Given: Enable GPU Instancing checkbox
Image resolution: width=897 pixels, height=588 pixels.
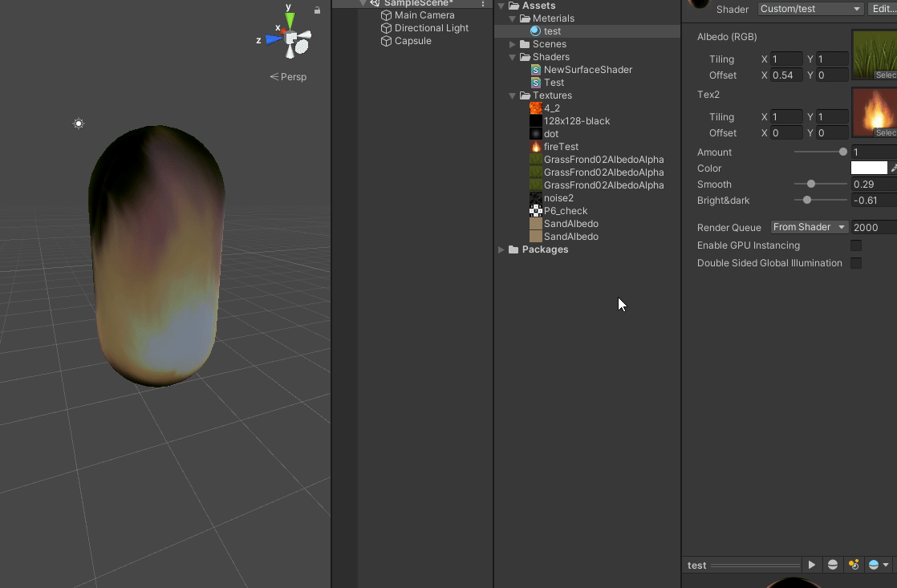Looking at the screenshot, I should pos(856,245).
